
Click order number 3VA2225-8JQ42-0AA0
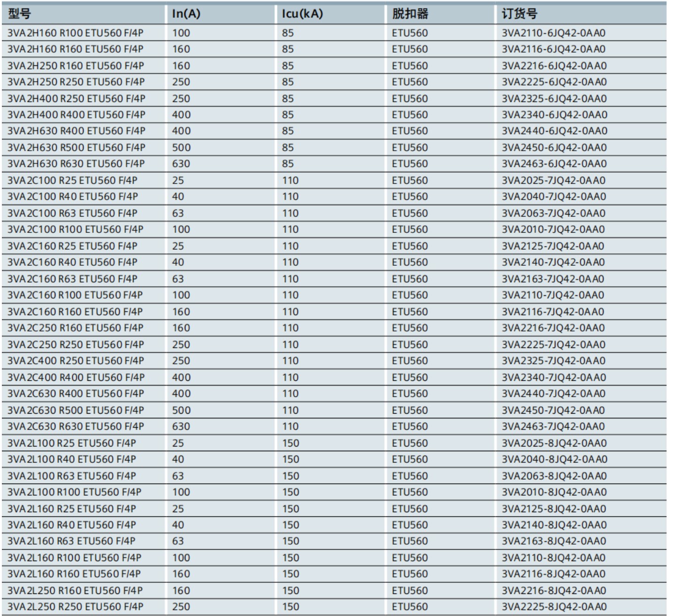(x=554, y=607)
